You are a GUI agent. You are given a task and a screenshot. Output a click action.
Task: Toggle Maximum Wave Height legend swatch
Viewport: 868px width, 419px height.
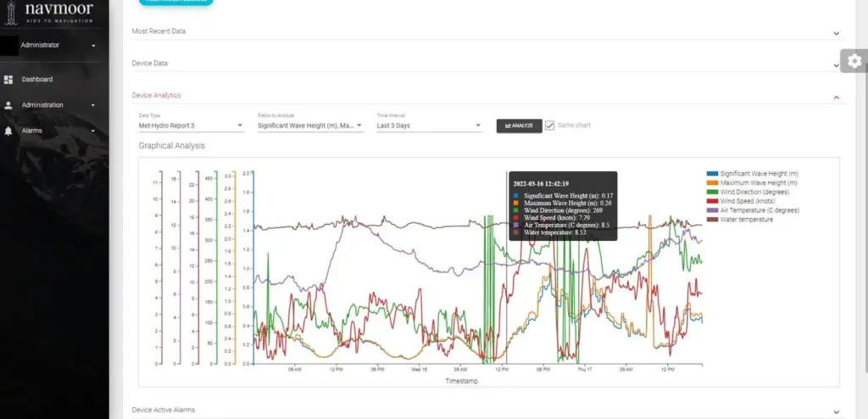[712, 183]
